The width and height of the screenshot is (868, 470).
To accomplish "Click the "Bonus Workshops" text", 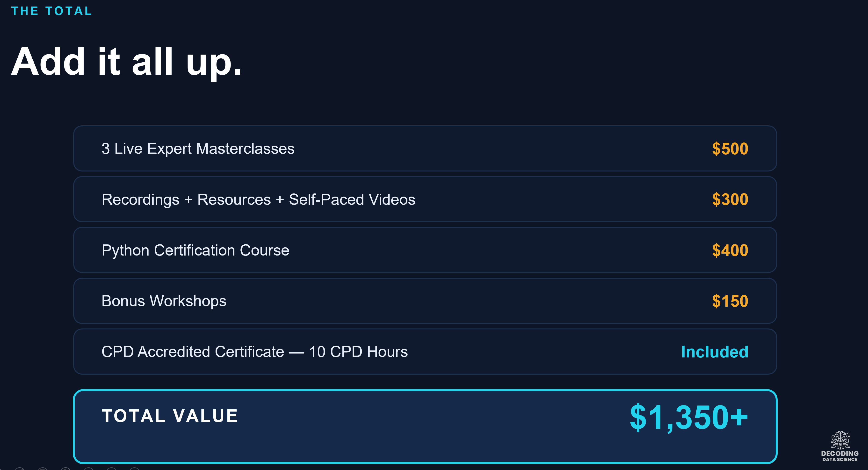I will coord(164,301).
